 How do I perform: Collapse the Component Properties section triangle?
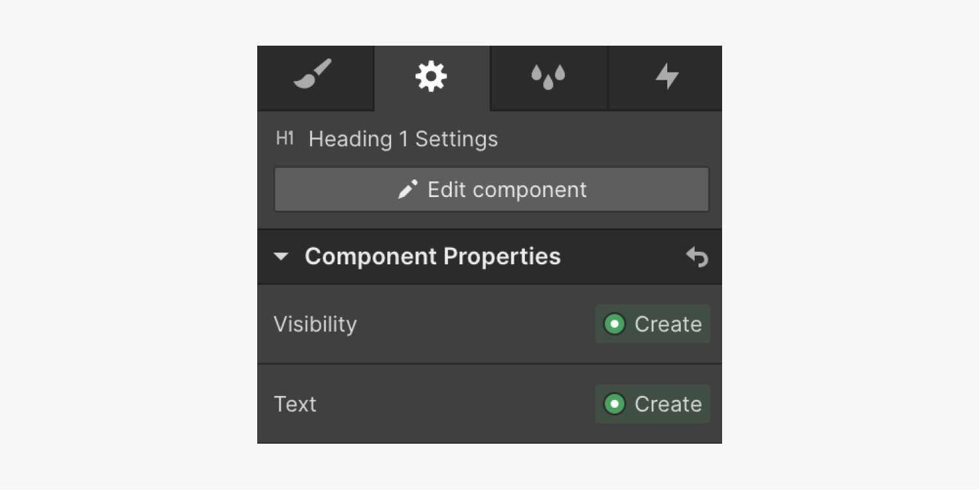point(281,256)
